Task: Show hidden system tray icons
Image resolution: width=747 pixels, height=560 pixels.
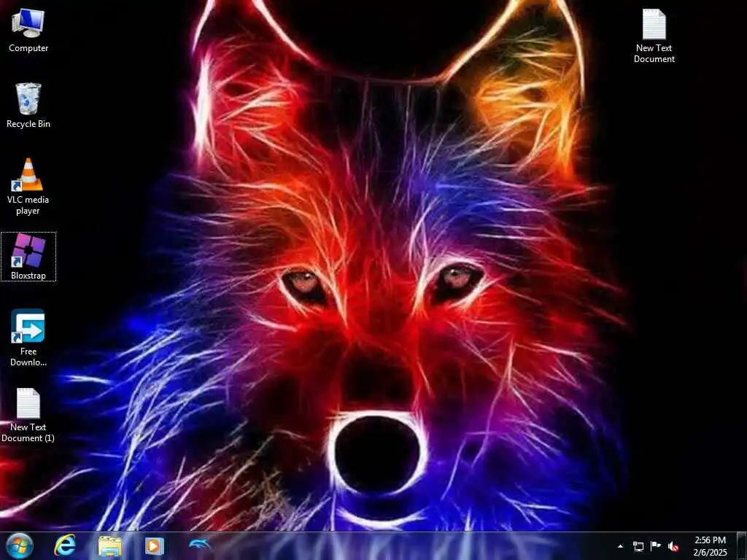Action: (620, 546)
